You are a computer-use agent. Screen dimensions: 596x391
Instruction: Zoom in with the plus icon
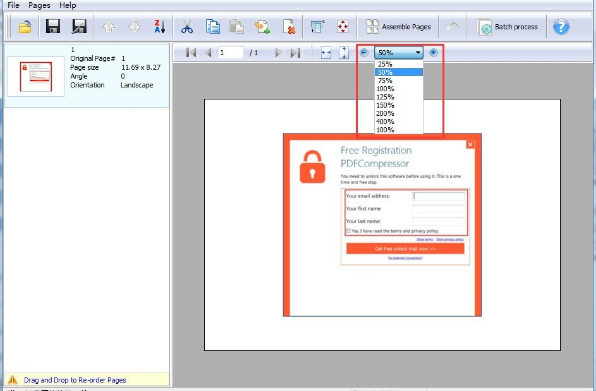tap(433, 52)
